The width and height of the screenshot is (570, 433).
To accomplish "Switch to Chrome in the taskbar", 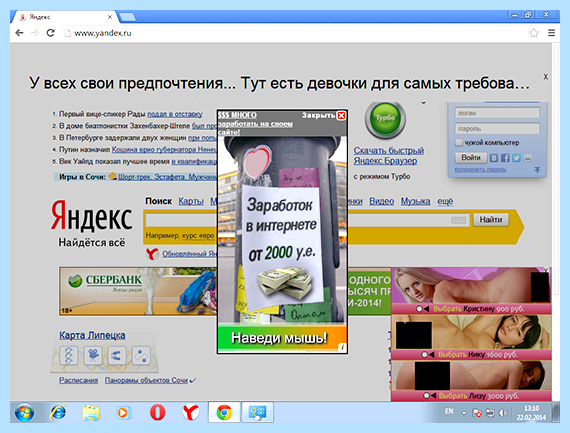I will coord(224,413).
